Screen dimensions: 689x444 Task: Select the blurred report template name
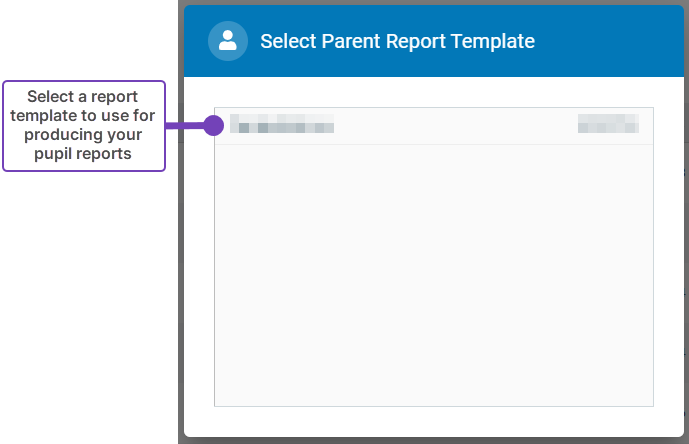(x=282, y=125)
